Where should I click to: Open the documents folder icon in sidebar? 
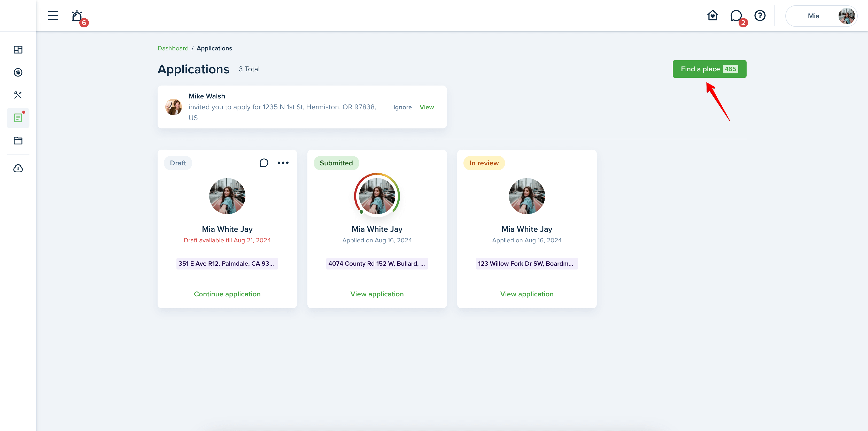(x=18, y=141)
